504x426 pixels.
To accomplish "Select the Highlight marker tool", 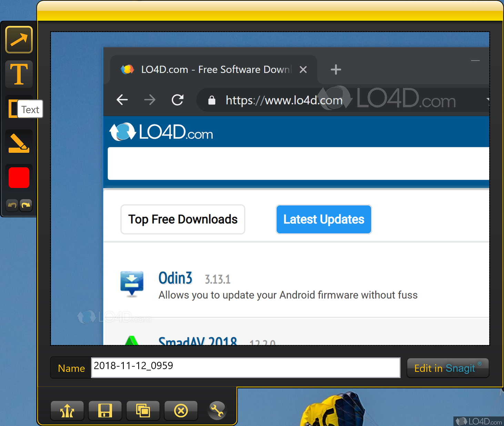I will [19, 143].
